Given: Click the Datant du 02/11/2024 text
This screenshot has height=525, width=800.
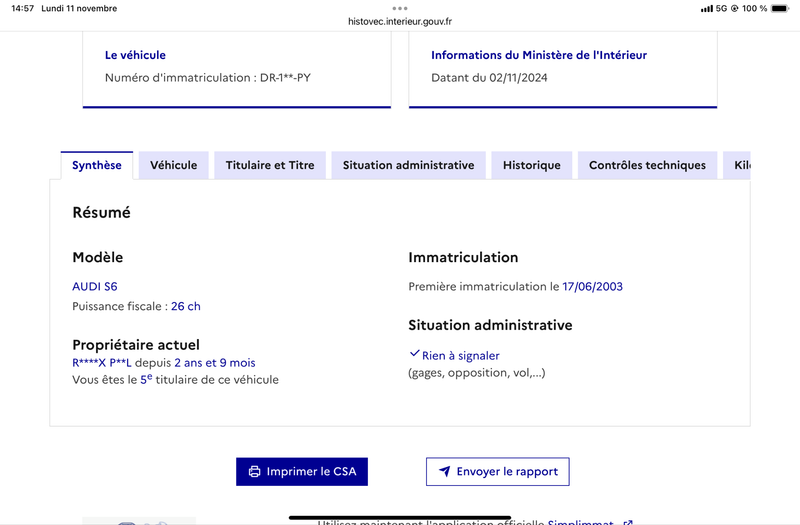Looking at the screenshot, I should pyautogui.click(x=489, y=78).
